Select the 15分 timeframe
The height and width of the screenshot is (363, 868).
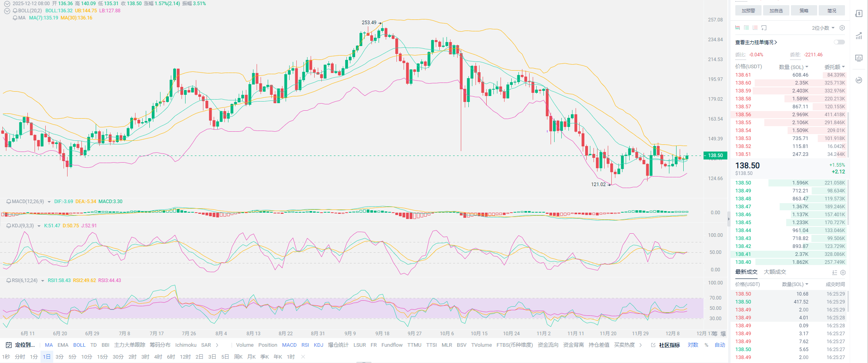[x=102, y=357]
